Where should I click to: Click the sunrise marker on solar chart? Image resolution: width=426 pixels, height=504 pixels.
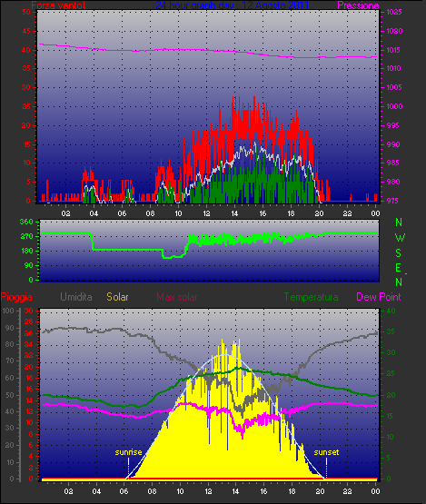tap(128, 452)
